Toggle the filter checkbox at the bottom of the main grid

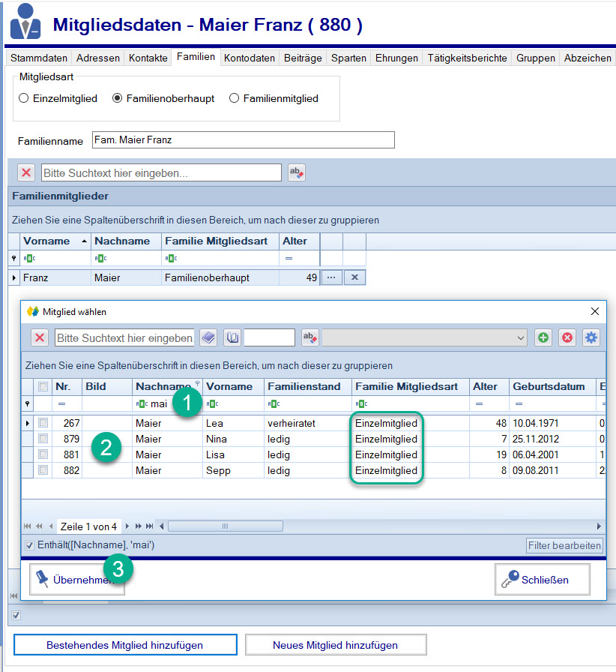coord(16,616)
